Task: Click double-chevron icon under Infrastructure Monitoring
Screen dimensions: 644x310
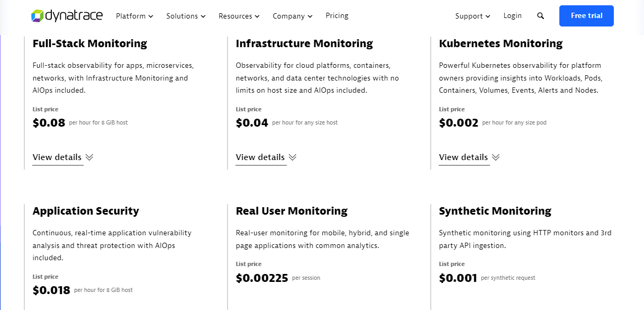Action: coord(293,157)
